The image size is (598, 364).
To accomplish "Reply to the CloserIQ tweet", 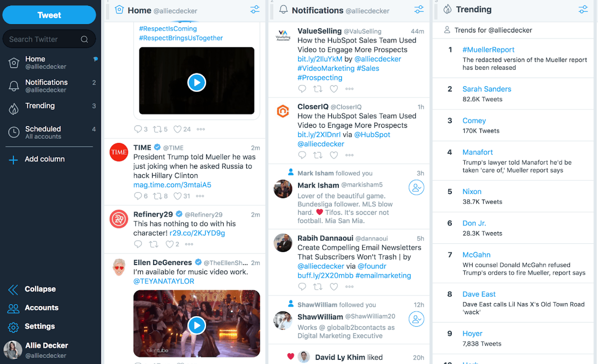I will click(x=302, y=155).
